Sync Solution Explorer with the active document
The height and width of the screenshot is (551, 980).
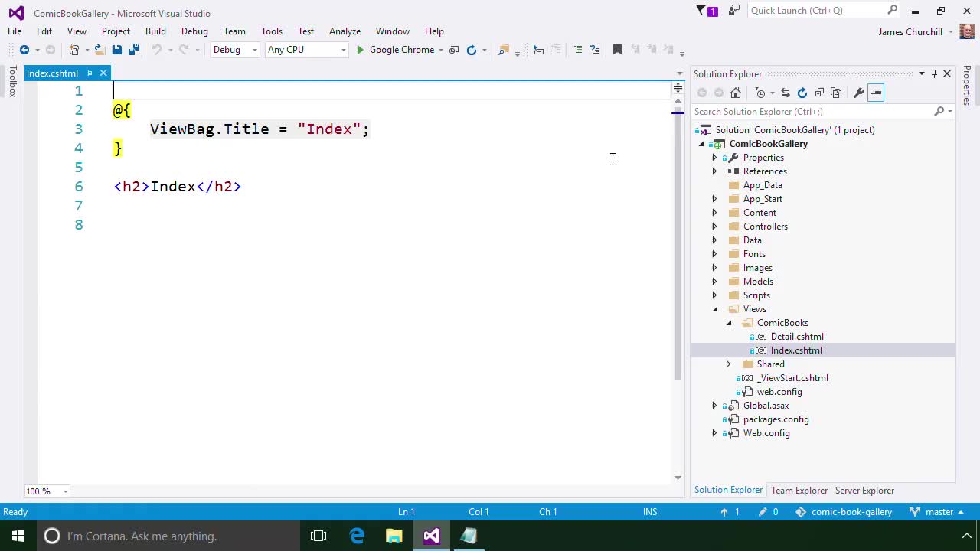(x=786, y=93)
